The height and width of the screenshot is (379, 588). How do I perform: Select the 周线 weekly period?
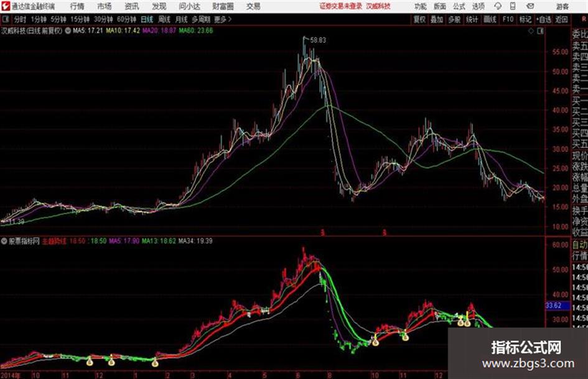tap(164, 19)
